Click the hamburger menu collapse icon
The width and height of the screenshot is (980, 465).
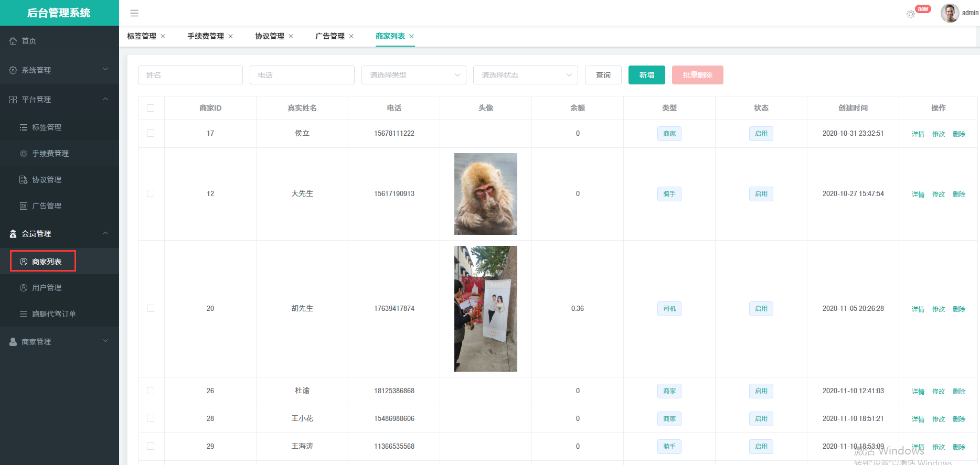tap(134, 13)
